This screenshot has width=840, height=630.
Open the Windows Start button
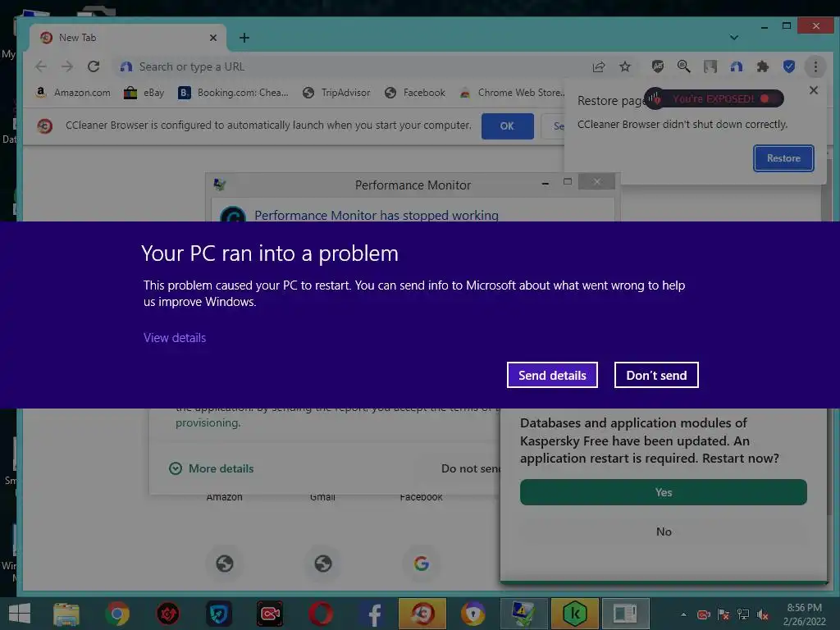[20, 614]
